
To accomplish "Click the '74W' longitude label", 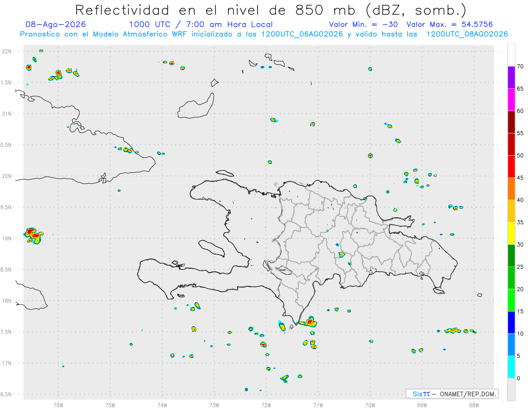I will pyautogui.click(x=162, y=405).
